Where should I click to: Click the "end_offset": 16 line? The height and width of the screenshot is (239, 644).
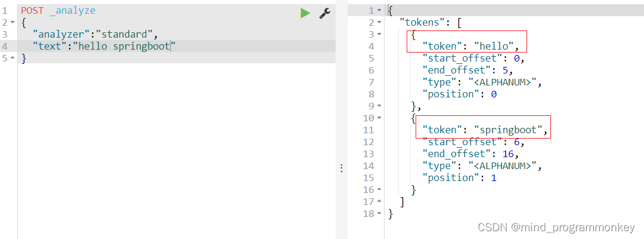pos(471,154)
